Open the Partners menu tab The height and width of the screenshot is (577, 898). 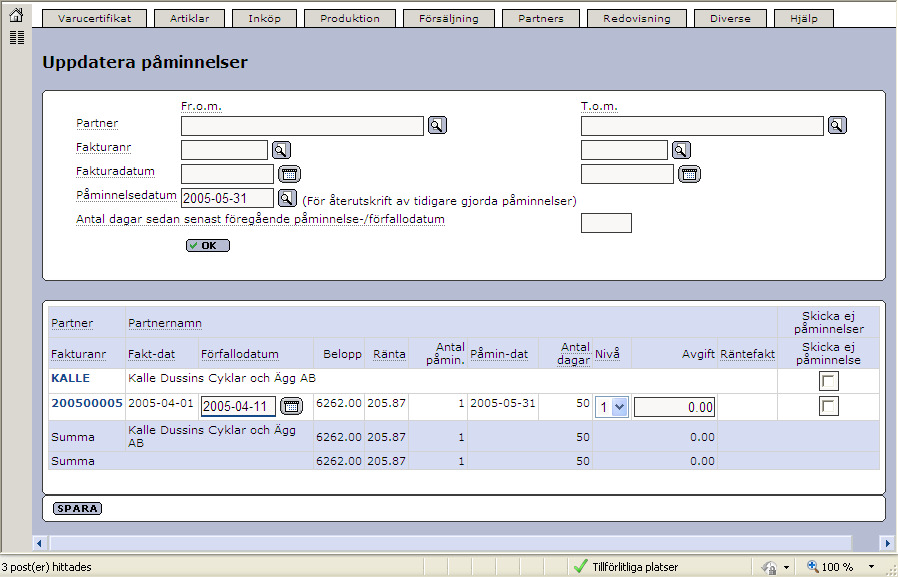click(541, 18)
